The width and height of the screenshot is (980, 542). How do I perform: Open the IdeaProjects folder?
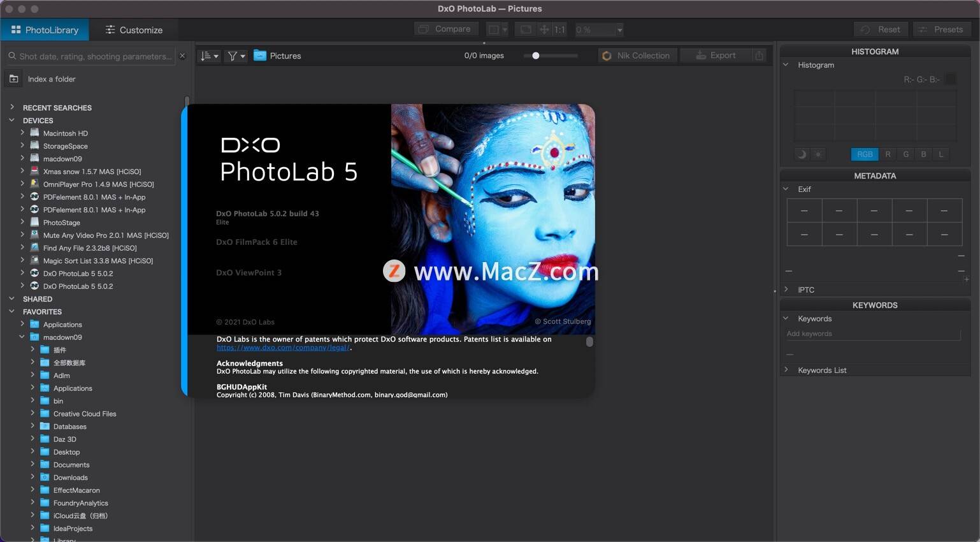point(73,529)
